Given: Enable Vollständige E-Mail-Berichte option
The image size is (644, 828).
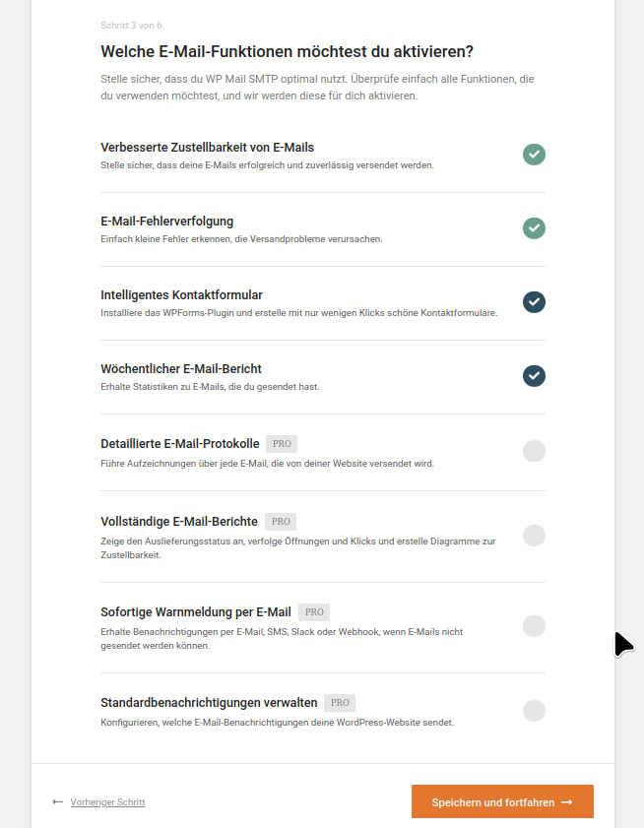Looking at the screenshot, I should click(534, 536).
